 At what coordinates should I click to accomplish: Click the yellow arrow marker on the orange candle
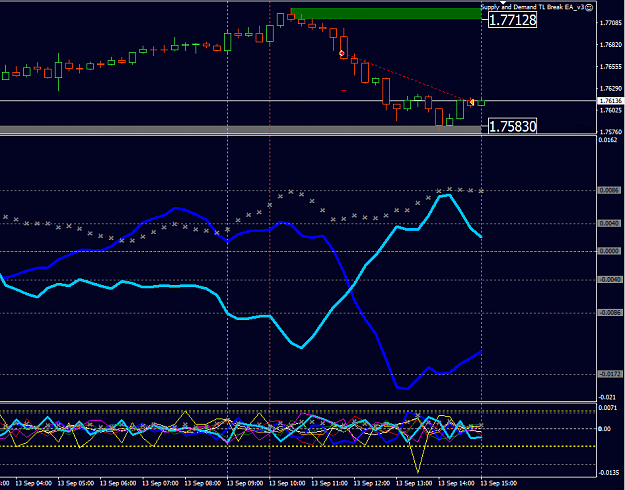471,102
